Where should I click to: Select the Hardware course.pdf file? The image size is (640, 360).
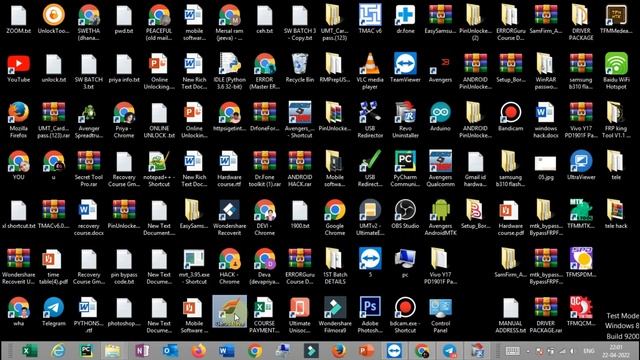pyautogui.click(x=511, y=218)
